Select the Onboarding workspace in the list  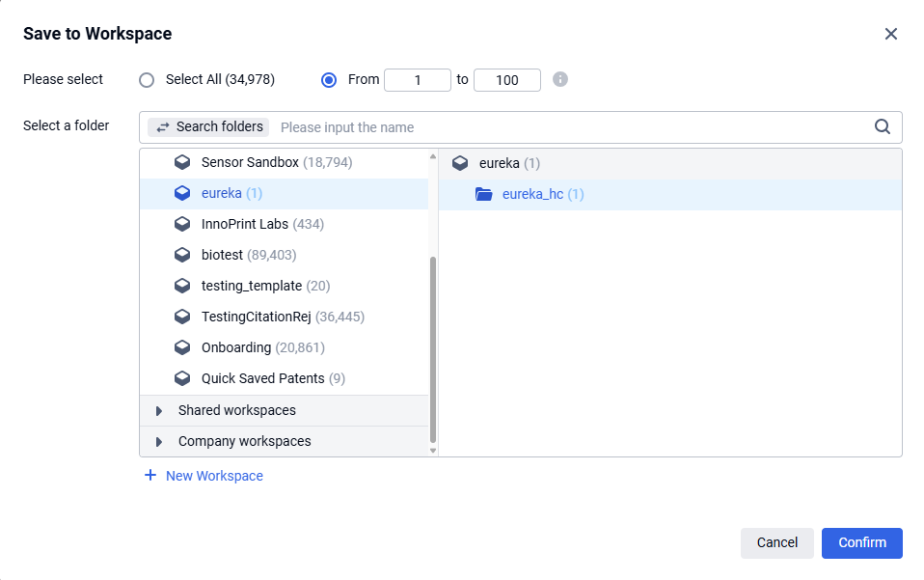(236, 347)
